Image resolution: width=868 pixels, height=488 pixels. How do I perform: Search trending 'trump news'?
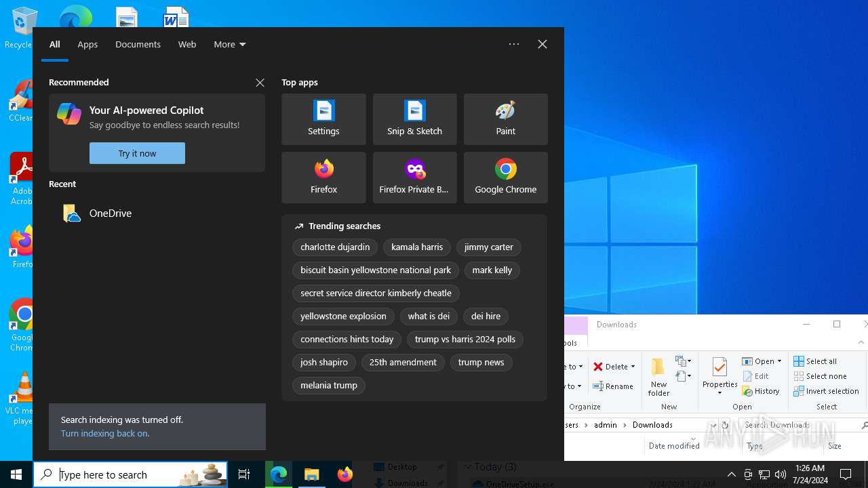(x=481, y=363)
